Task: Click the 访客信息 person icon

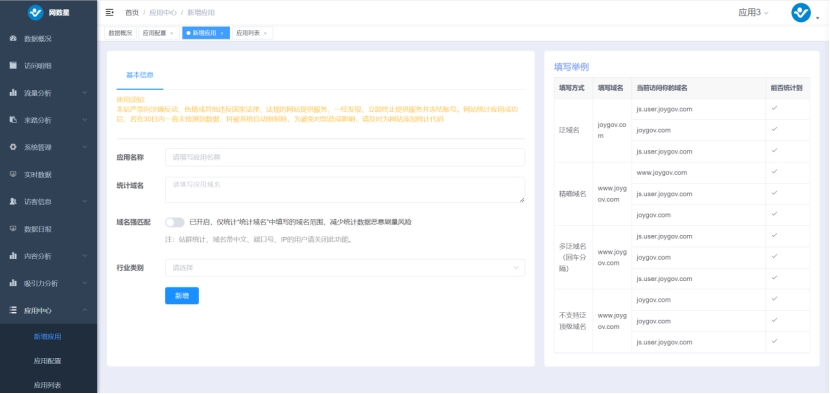Action: pos(13,202)
